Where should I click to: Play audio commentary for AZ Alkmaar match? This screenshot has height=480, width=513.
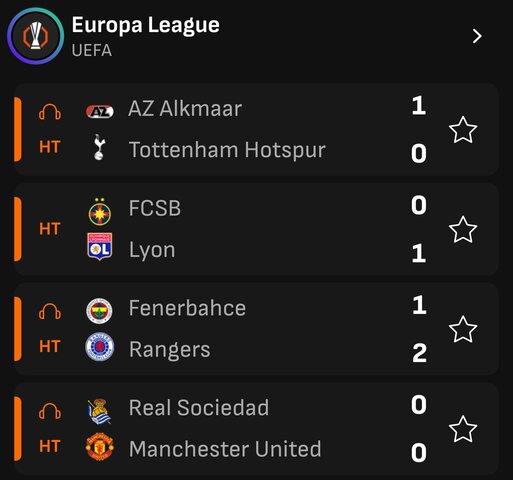click(x=50, y=112)
